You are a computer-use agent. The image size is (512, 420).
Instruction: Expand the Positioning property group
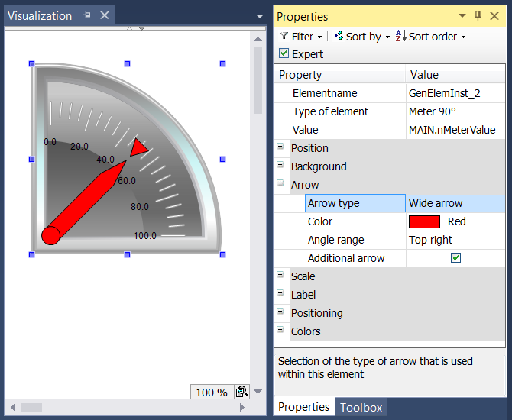point(280,311)
